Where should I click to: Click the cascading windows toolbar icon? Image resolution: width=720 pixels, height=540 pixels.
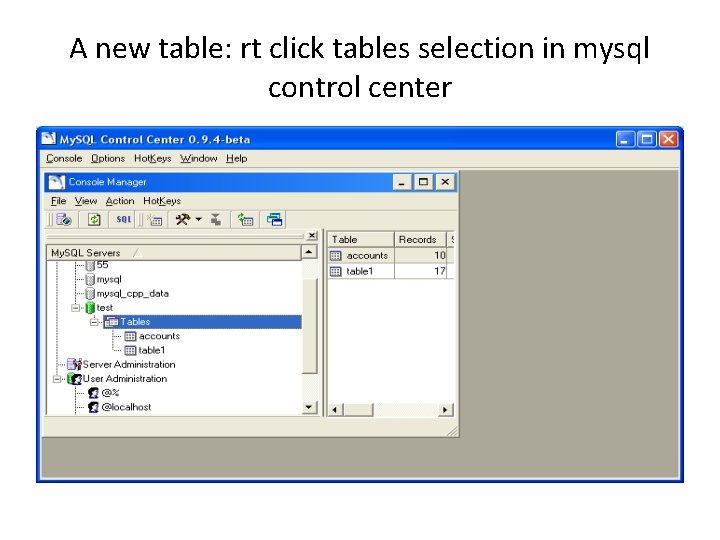pos(275,219)
